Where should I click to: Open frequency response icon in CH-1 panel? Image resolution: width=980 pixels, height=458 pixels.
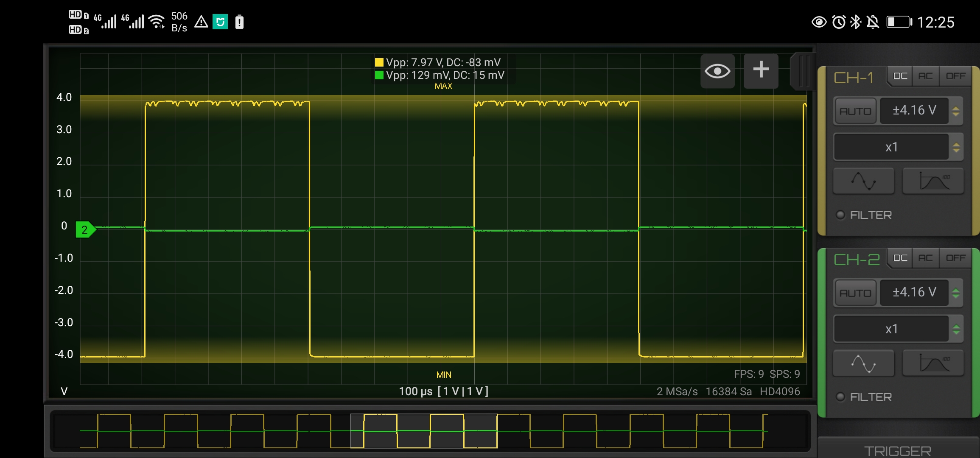point(933,181)
